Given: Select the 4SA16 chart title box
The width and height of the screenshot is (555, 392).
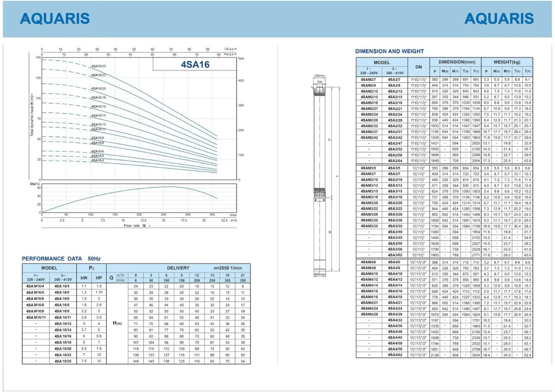Looking at the screenshot, I should 194,65.
